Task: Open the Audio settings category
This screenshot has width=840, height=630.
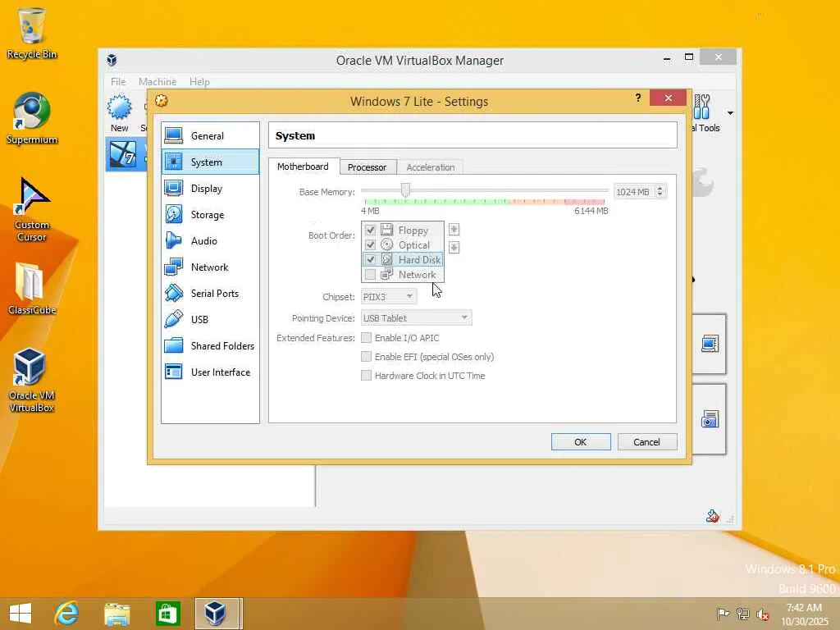Action: coord(210,241)
